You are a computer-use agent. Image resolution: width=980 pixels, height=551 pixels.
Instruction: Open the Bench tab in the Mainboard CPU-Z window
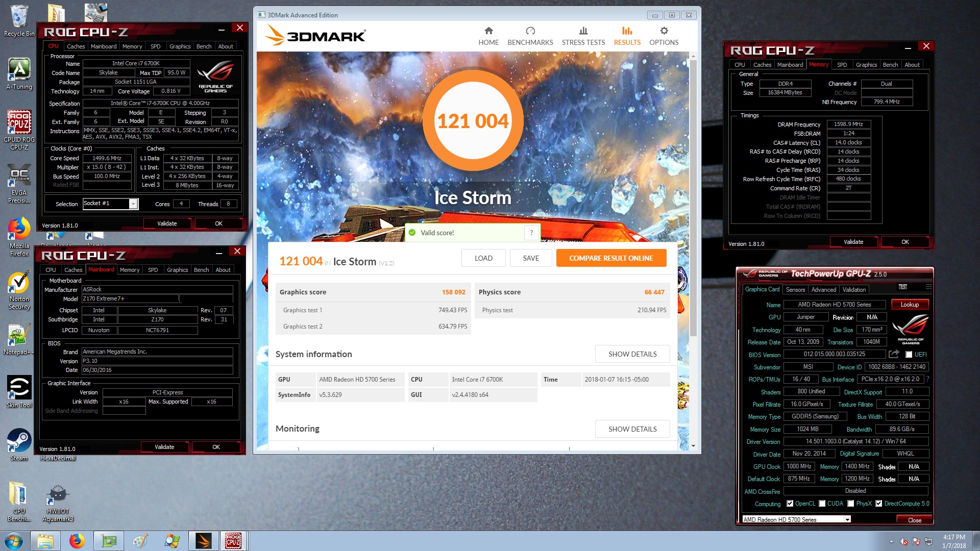(x=201, y=270)
